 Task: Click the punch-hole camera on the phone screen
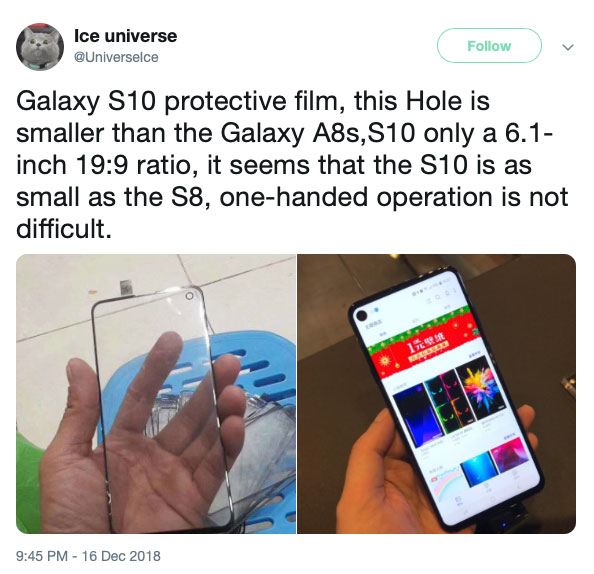361,315
